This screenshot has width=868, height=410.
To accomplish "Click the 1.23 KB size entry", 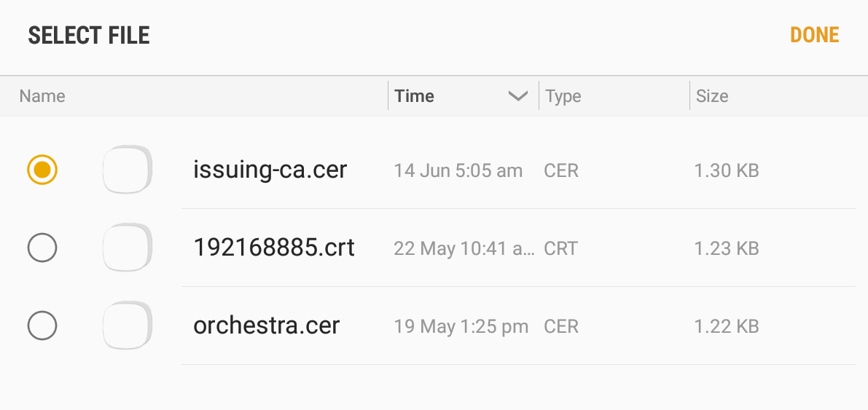I will (727, 248).
